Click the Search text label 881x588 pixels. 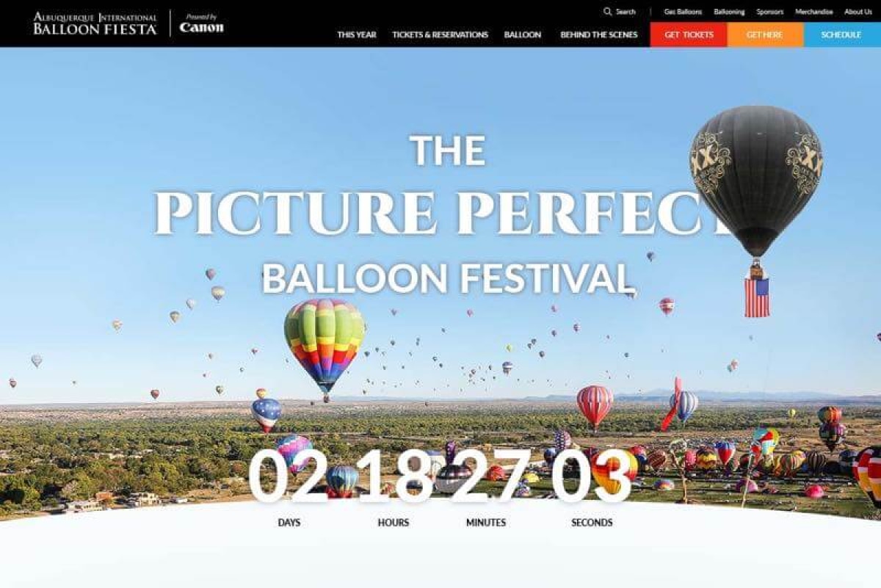[x=626, y=12]
